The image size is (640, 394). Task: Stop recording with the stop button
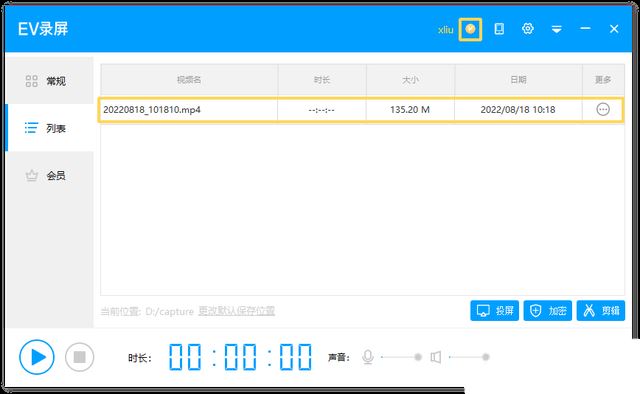(x=80, y=357)
